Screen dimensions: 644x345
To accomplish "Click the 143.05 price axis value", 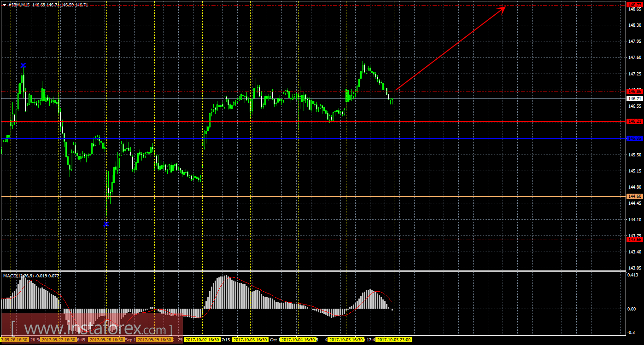I will tap(634, 268).
